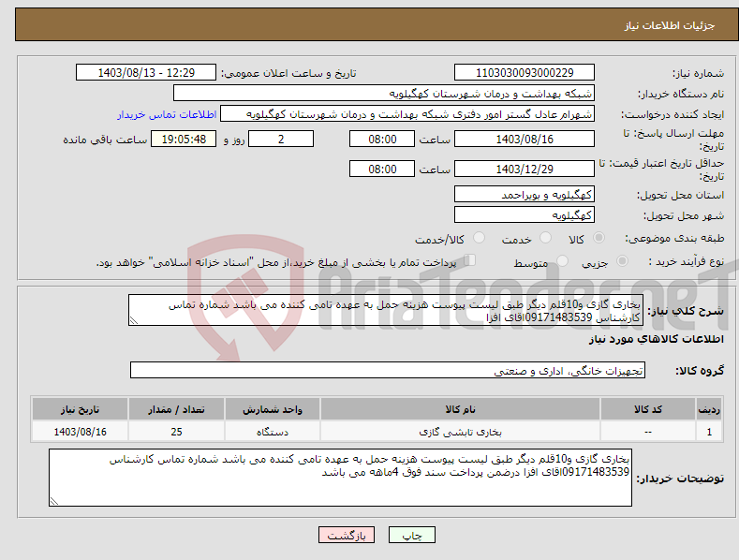This screenshot has width=739, height=560.
Task: Click the goods group field تجهیزات خانگی، اداری و صنعتی
Action: point(388,371)
